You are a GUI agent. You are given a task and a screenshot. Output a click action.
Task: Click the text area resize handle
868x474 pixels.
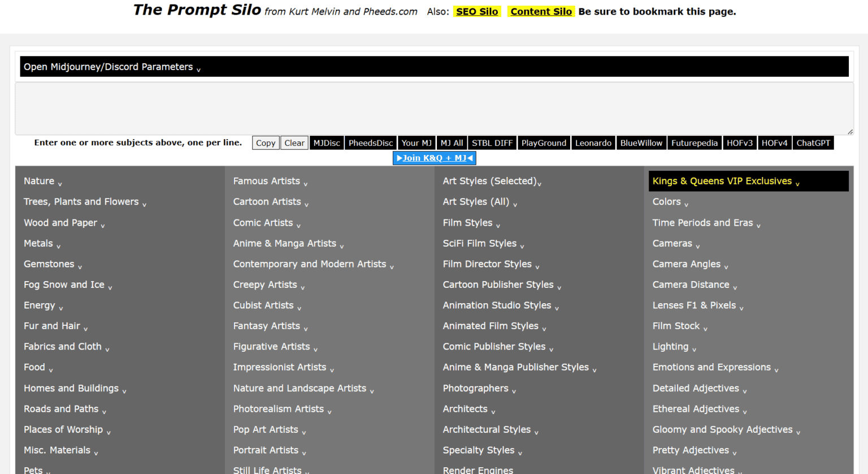pyautogui.click(x=850, y=132)
